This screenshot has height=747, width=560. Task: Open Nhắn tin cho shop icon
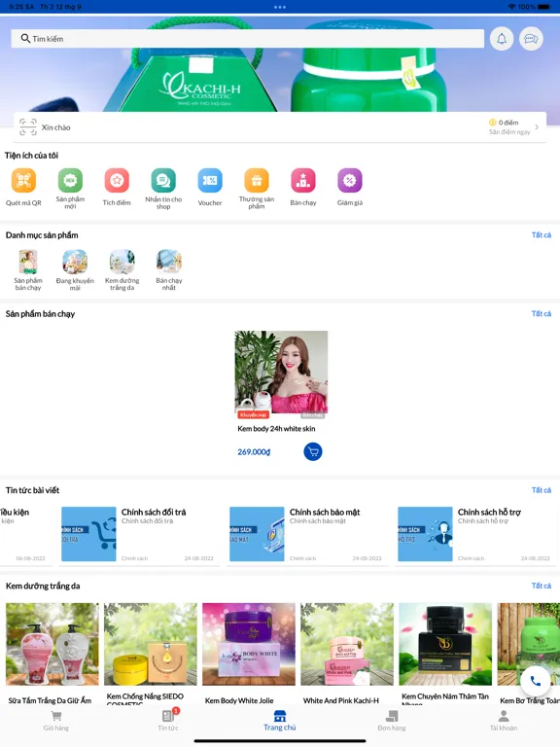(x=163, y=181)
